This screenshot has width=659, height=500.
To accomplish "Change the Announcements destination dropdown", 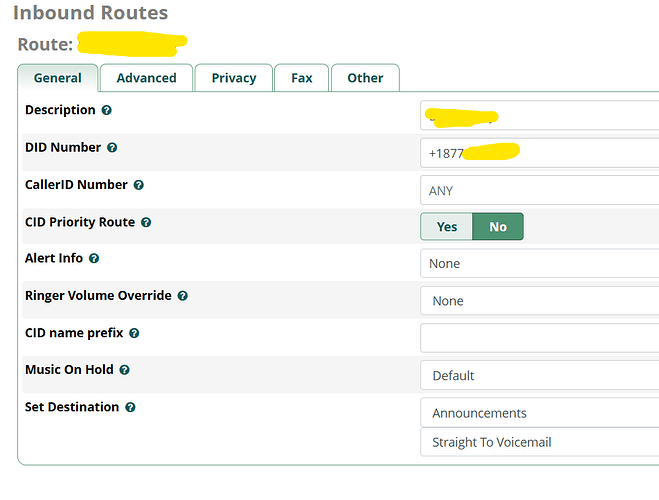I will (540, 413).
